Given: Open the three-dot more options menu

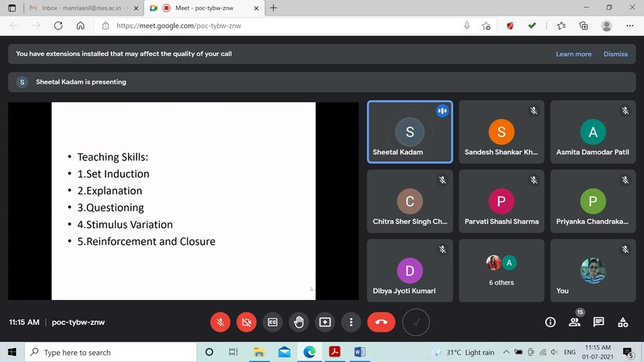Looking at the screenshot, I should pos(351,322).
